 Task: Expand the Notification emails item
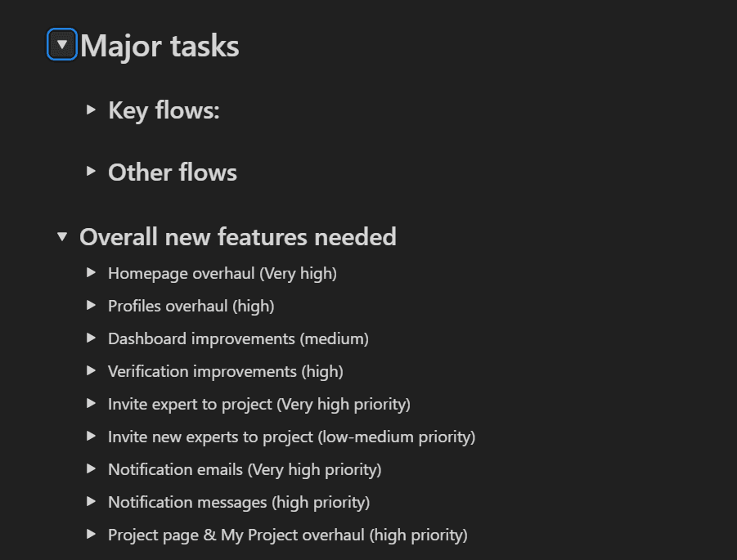91,468
